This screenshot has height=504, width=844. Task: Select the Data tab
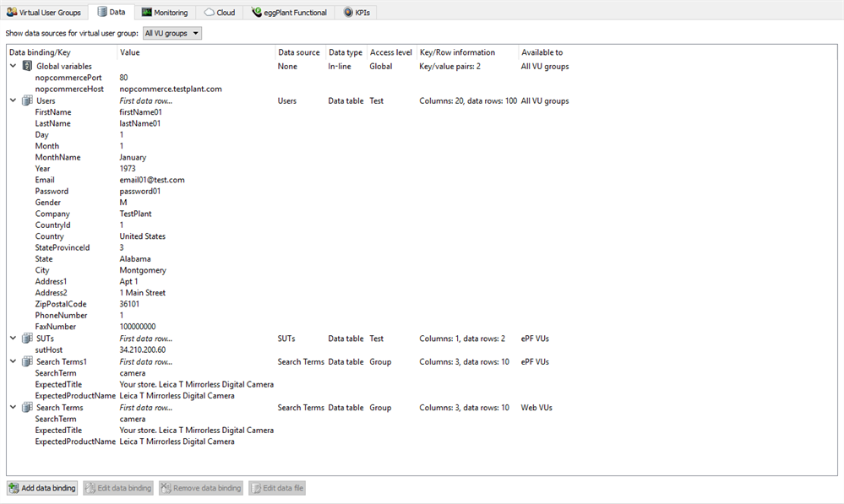click(111, 13)
